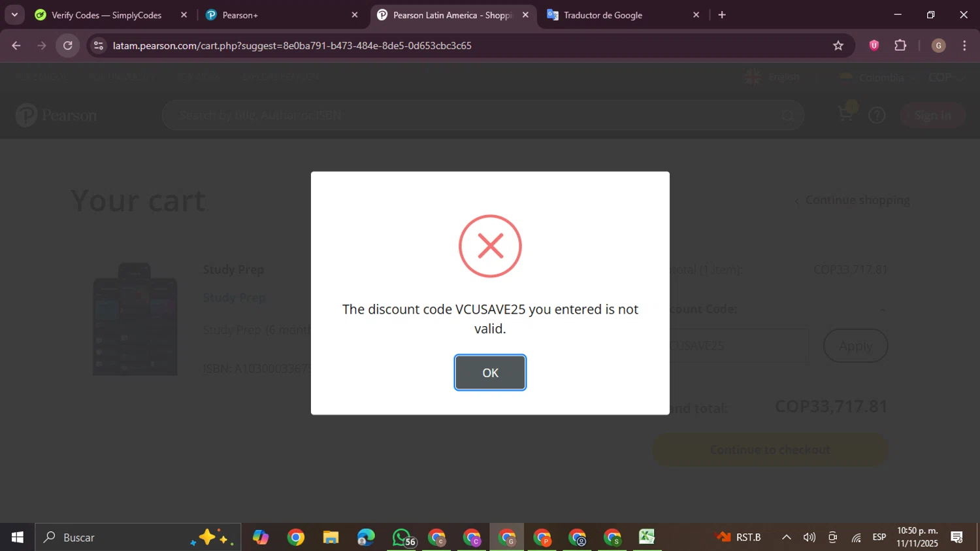Close the Pearson+ tab
The width and height of the screenshot is (980, 551).
[355, 15]
